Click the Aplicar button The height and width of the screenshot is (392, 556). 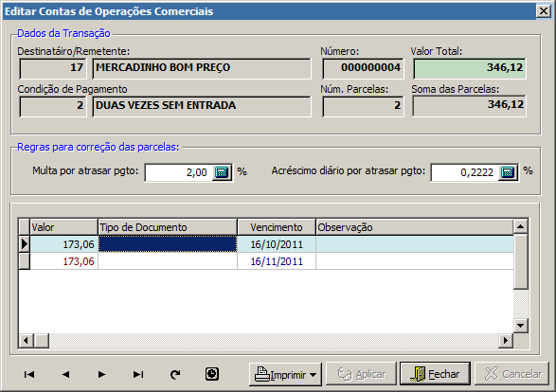point(361,374)
